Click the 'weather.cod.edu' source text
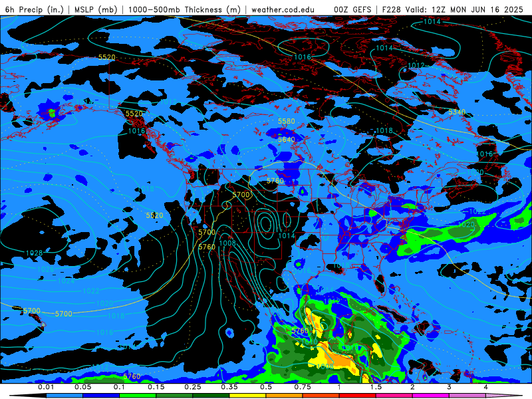The height and width of the screenshot is (399, 532). pyautogui.click(x=283, y=9)
